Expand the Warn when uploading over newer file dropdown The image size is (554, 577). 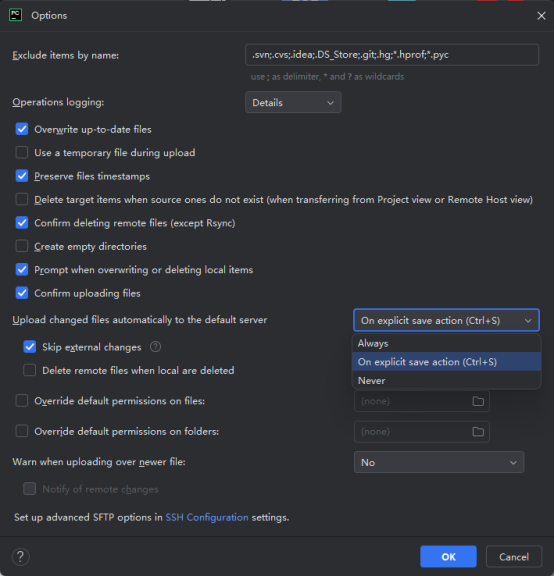[x=439, y=462]
